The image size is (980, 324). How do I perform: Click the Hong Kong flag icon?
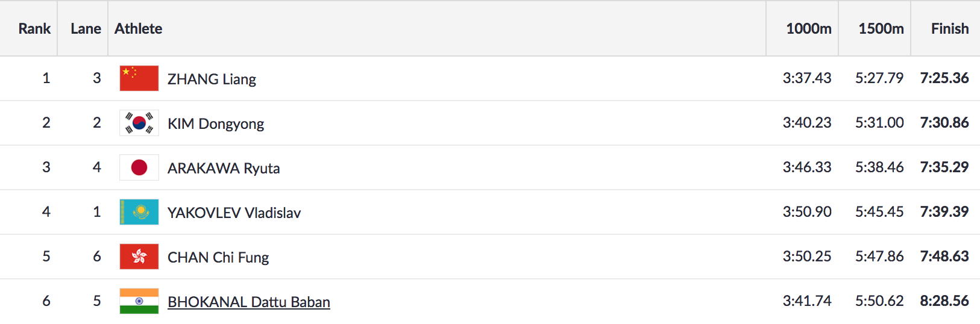139,257
